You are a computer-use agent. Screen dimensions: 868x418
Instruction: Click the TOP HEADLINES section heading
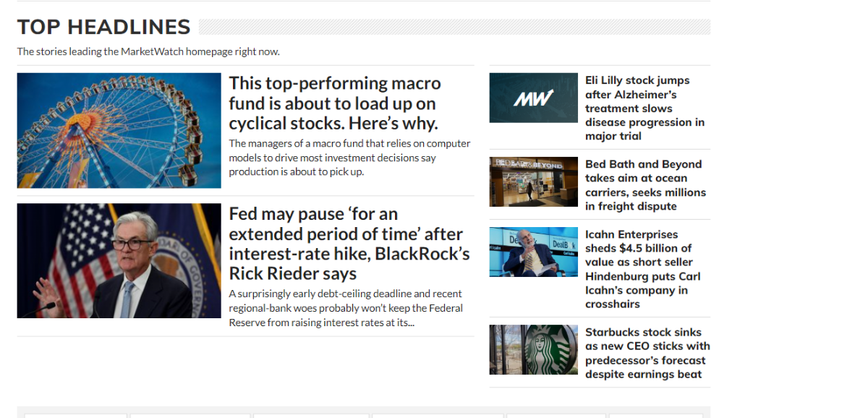(x=103, y=27)
